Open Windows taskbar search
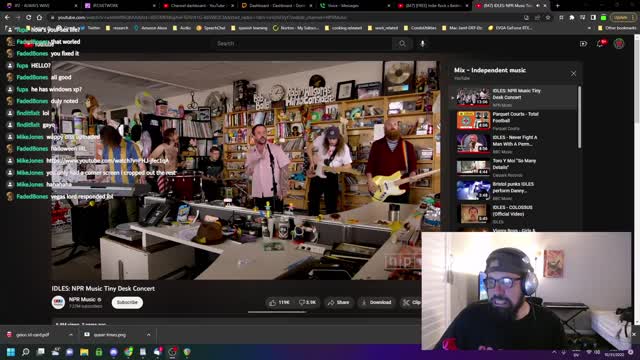Screen dimensions: 640x360 pyautogui.click(x=26, y=352)
